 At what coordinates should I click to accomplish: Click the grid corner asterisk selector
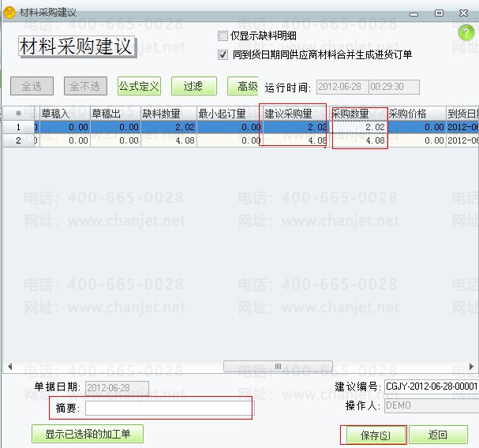pyautogui.click(x=18, y=114)
